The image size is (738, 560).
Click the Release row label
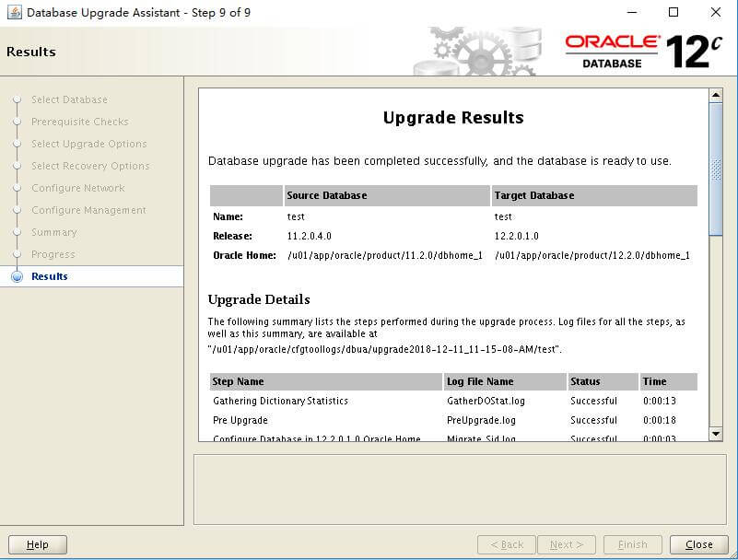pos(232,236)
